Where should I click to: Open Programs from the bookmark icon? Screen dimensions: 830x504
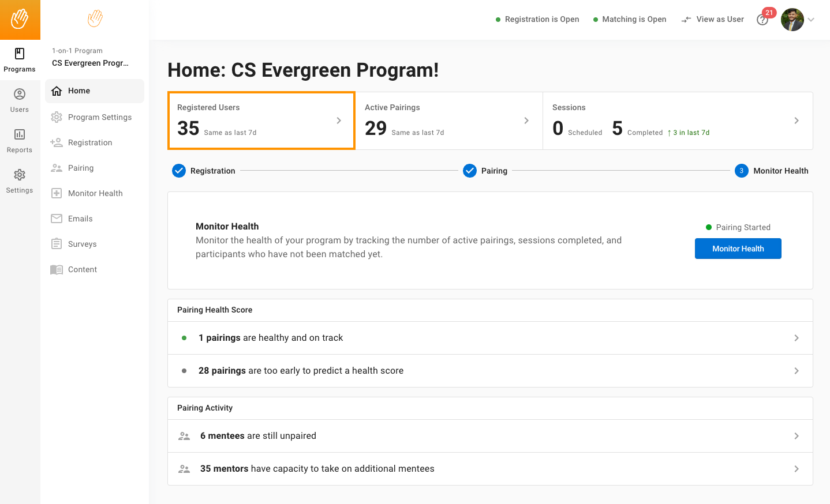[20, 54]
